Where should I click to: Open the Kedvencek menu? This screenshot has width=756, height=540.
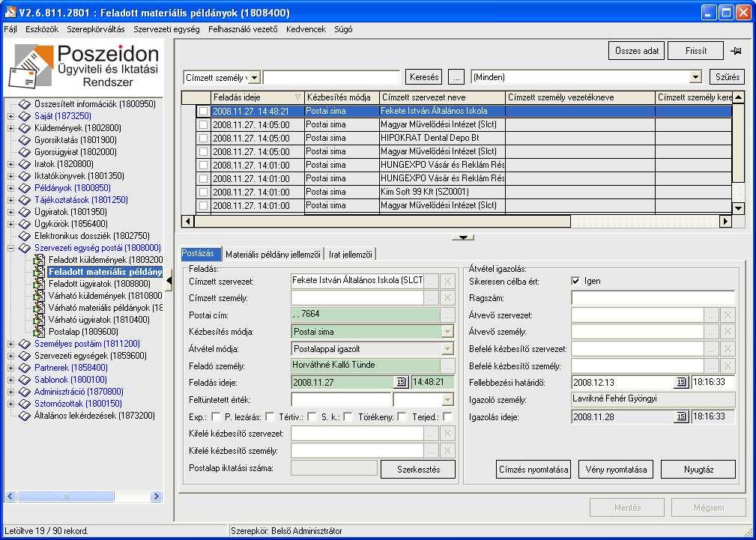pos(306,29)
